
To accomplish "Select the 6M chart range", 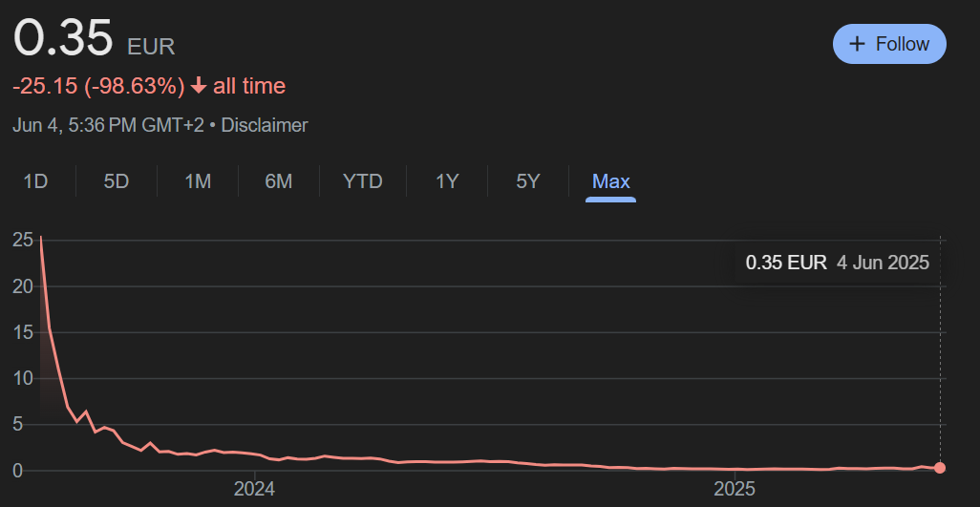I will (278, 181).
